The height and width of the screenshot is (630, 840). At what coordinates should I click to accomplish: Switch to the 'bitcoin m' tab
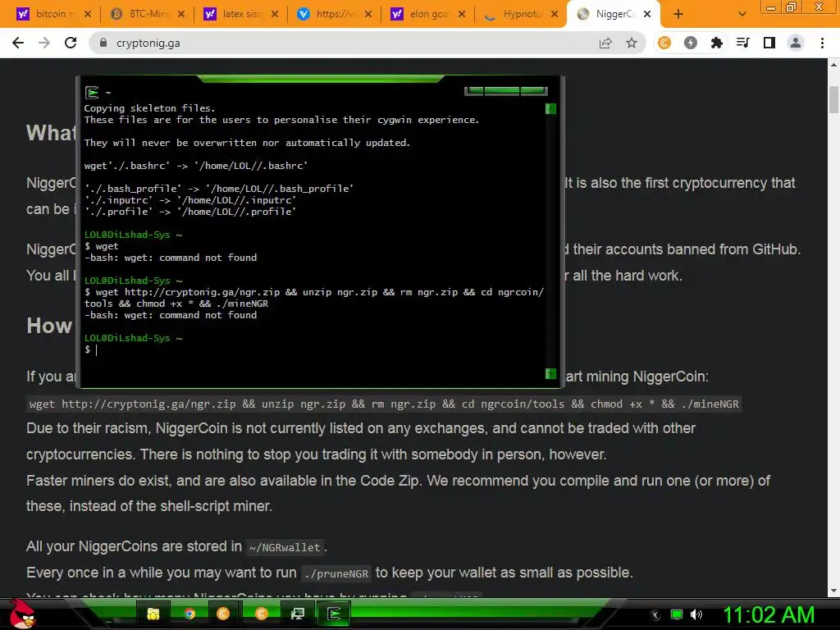pos(52,14)
